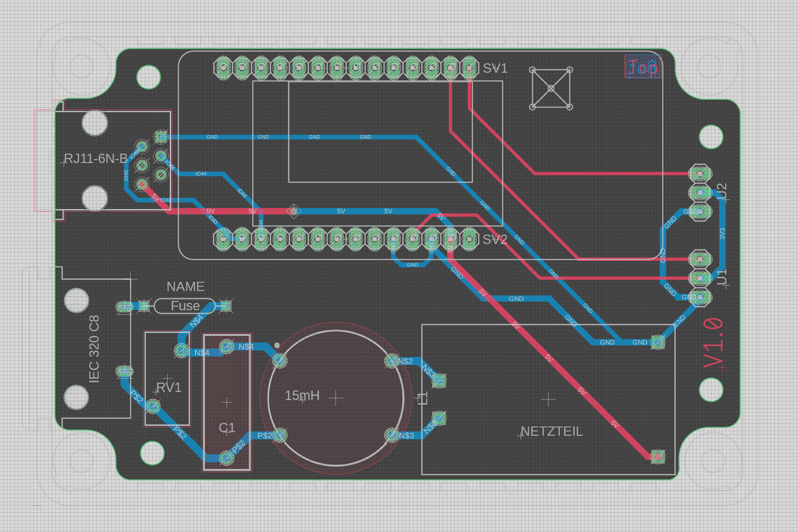Select the hatched Top layer marker
The height and width of the screenshot is (532, 798).
(x=643, y=66)
